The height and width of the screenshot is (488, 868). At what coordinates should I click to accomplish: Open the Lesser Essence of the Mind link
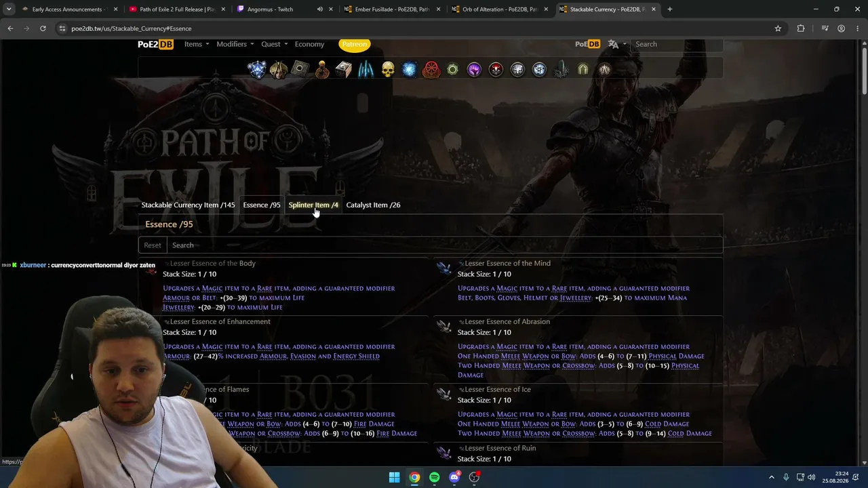(507, 263)
